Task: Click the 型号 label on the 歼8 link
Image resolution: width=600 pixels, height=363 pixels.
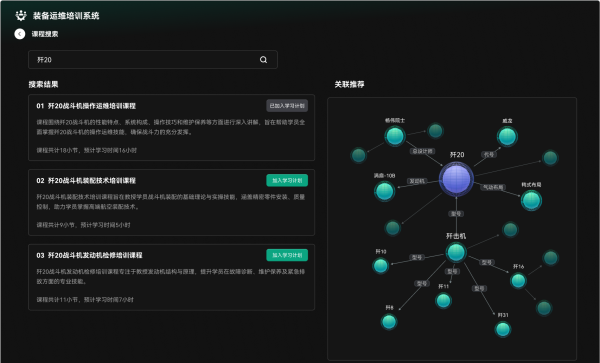Action: click(x=422, y=283)
